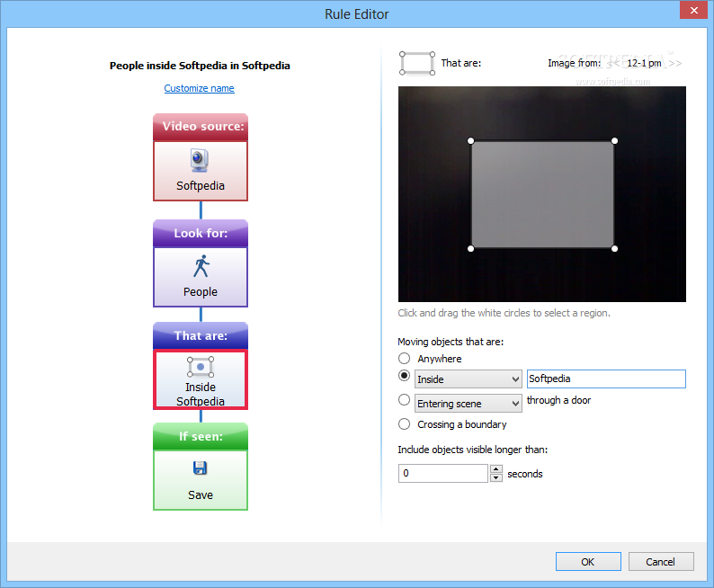Click the gray selected region in preview
Image resolution: width=714 pixels, height=588 pixels.
(x=543, y=195)
